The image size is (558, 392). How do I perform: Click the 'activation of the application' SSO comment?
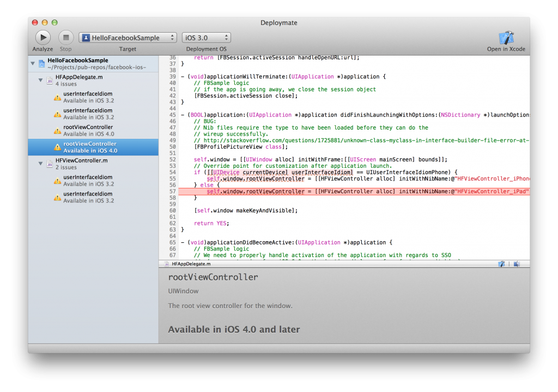323,255
